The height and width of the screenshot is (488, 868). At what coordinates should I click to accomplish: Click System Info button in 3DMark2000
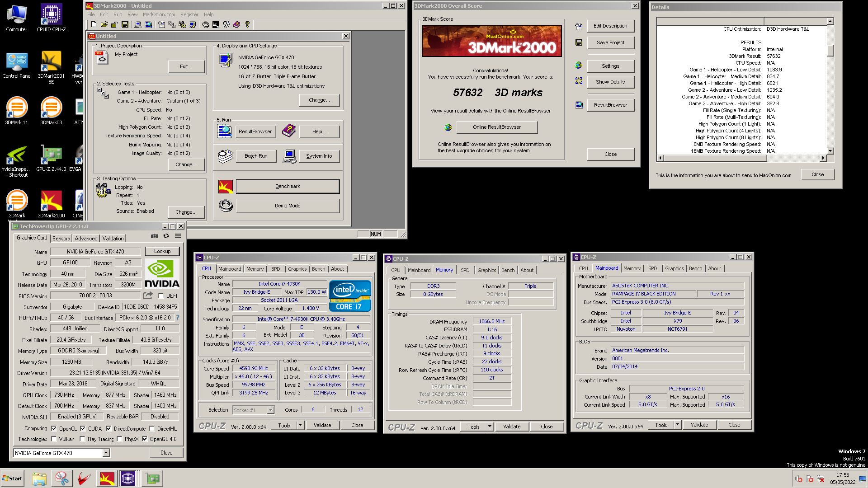tap(319, 156)
